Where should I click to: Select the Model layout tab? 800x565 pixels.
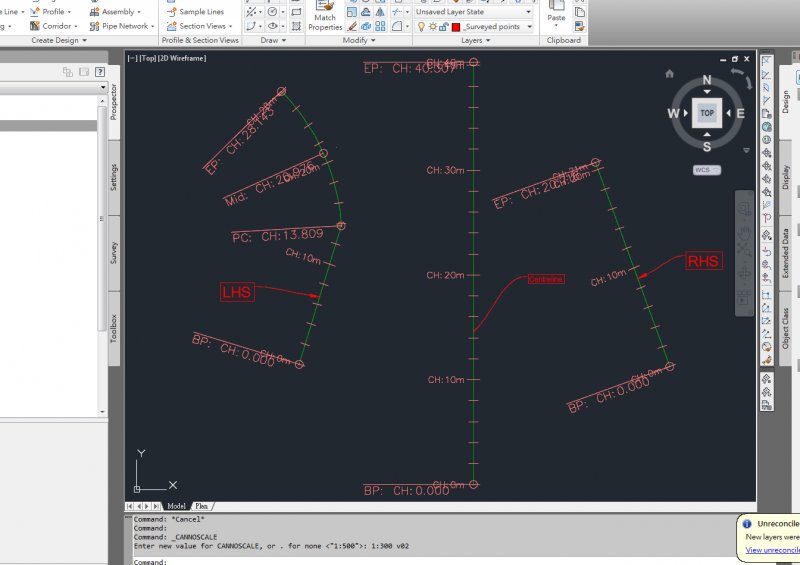175,506
